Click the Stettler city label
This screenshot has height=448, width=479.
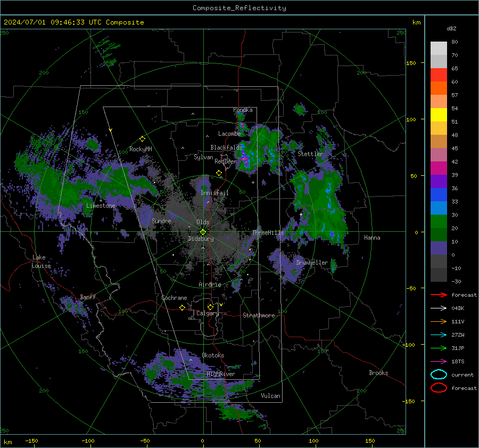coord(310,154)
